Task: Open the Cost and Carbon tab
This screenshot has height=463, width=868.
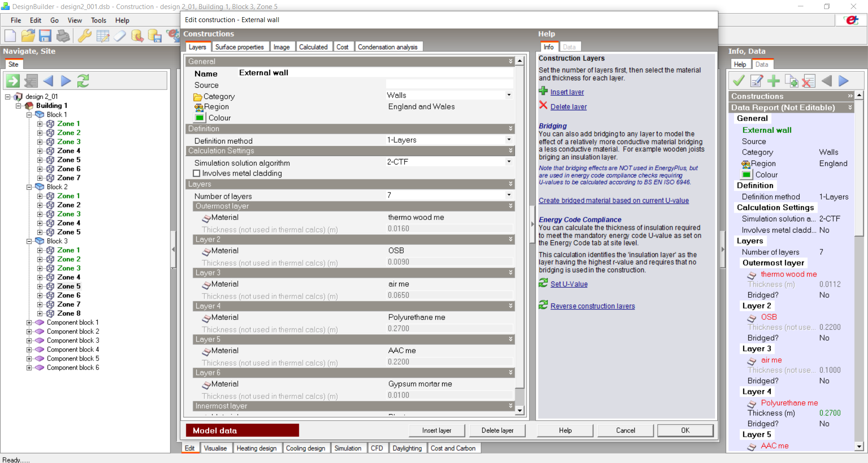Action: [453, 448]
